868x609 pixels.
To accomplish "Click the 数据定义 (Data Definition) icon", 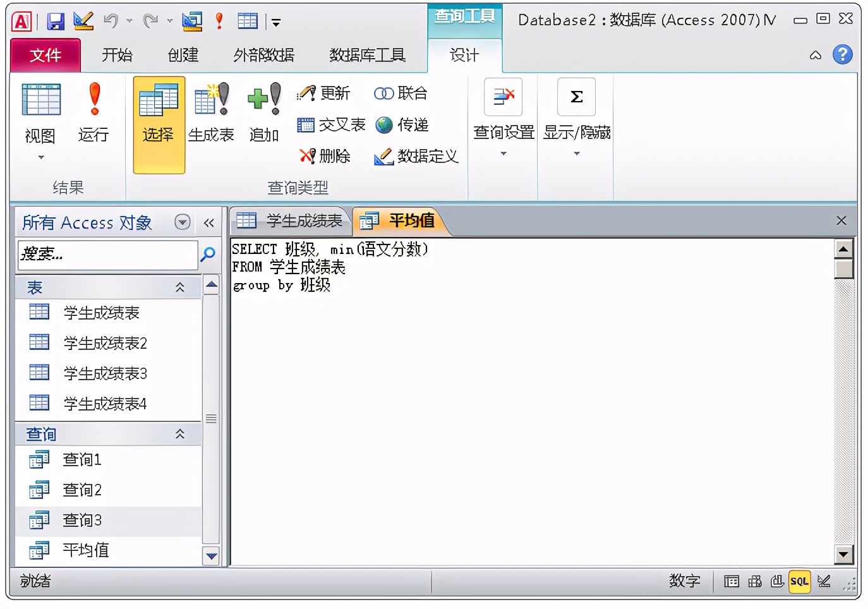I will pyautogui.click(x=415, y=156).
